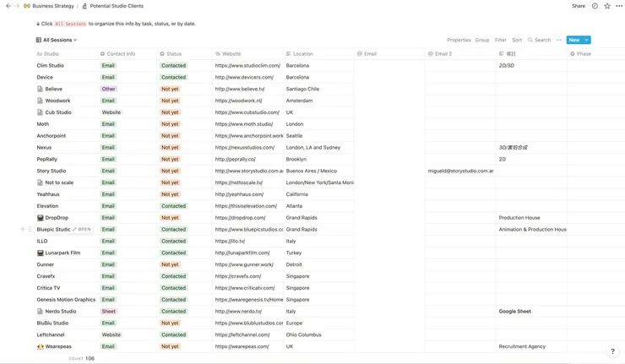The height and width of the screenshot is (364, 625).
Task: Open the Properties menu
Action: (x=459, y=40)
